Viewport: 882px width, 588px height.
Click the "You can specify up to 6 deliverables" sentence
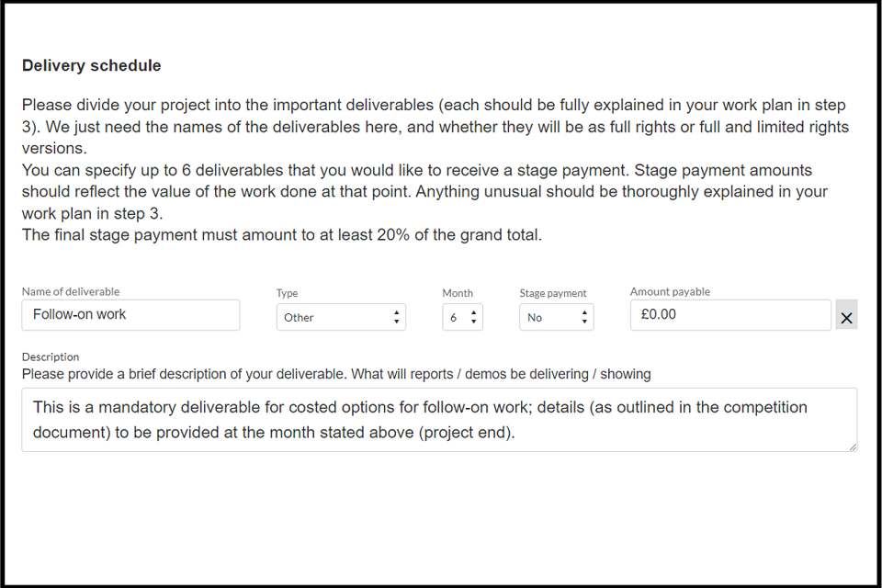312,170
